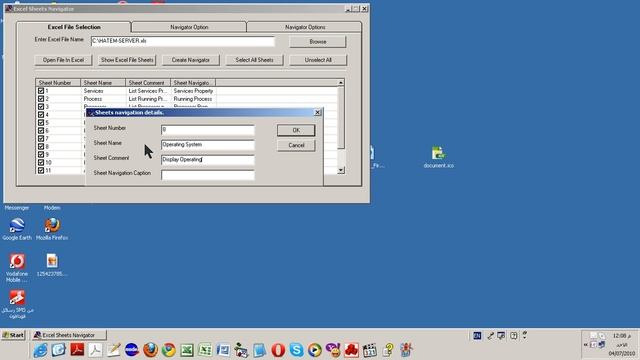Viewport: 640px width, 360px height.
Task: Open Skype from the quick launch bar
Action: [x=296, y=350]
